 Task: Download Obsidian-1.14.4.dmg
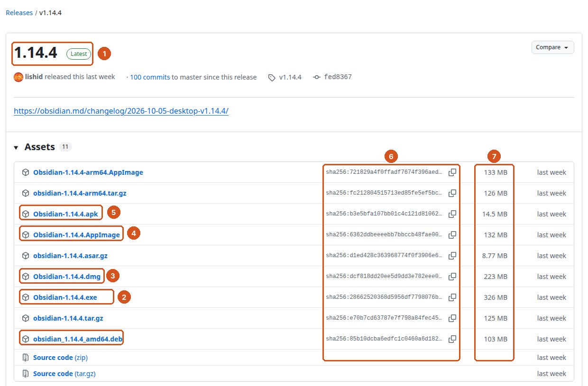click(67, 277)
